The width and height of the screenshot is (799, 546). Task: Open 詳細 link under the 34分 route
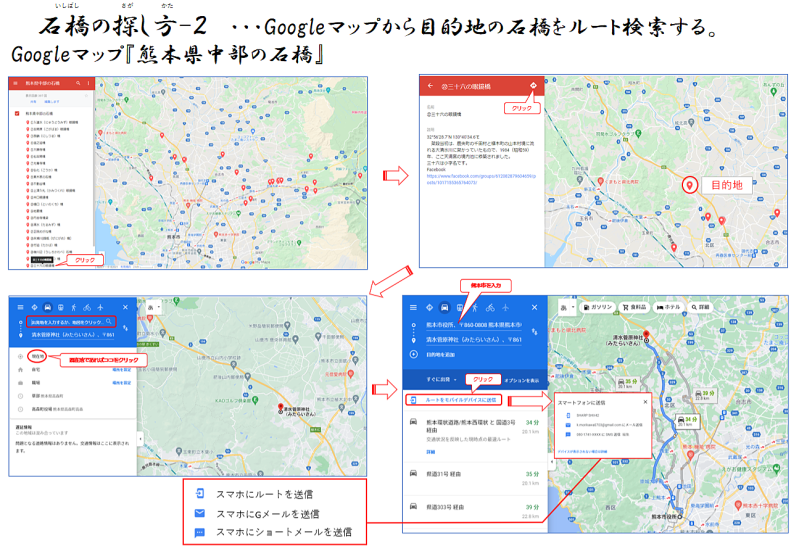(431, 452)
